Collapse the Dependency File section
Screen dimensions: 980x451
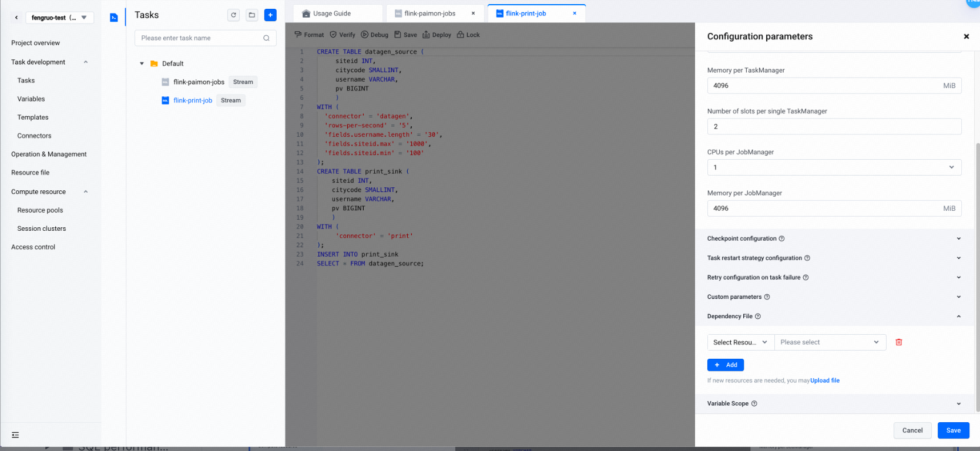pos(958,316)
